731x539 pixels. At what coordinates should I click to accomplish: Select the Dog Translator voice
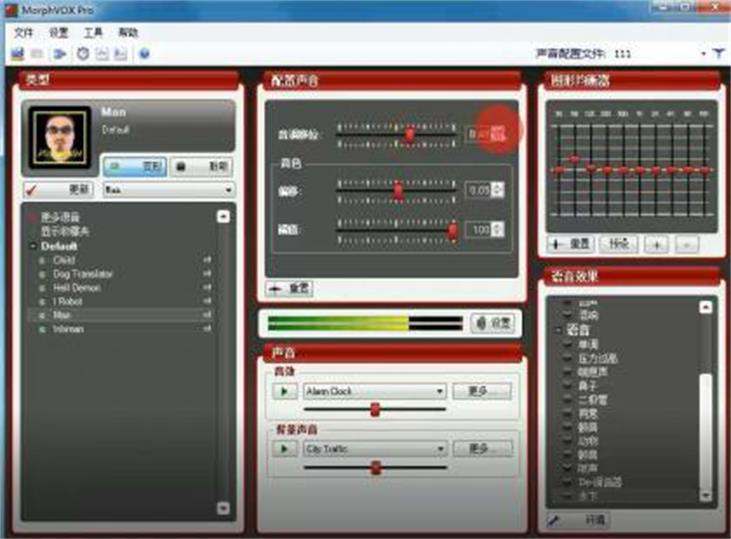(x=83, y=274)
